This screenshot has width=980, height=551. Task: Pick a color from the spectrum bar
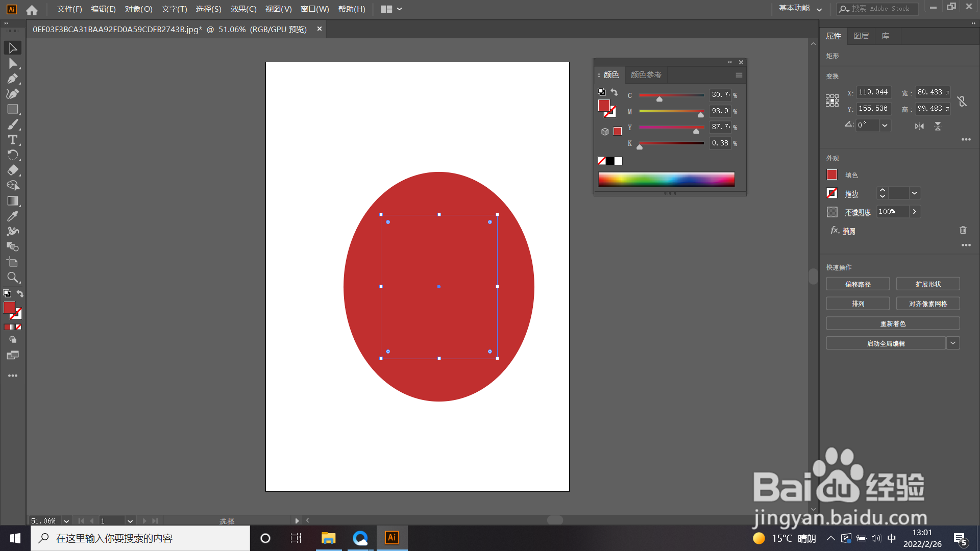(x=666, y=179)
